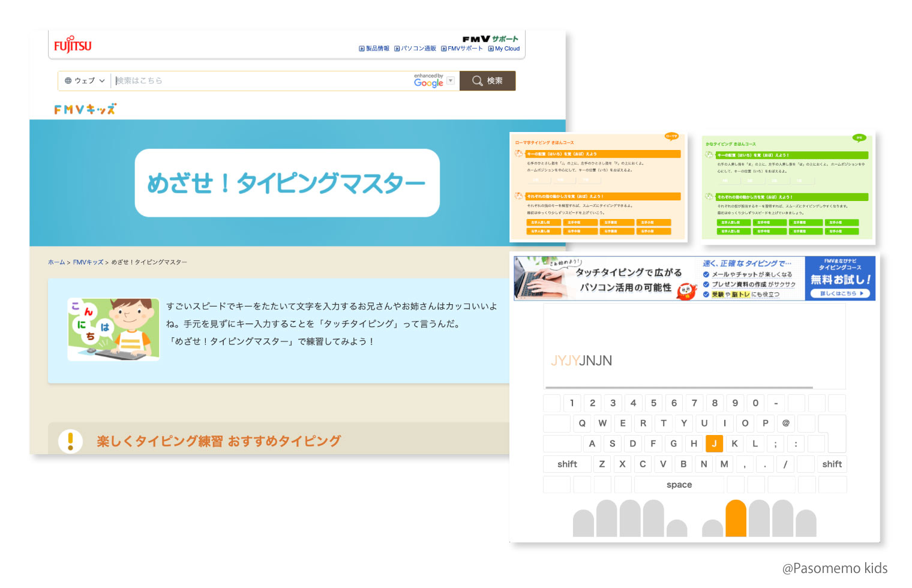Screen dimensions: 912x588
Task: Click the C key on the keyboard
Action: pos(643,464)
